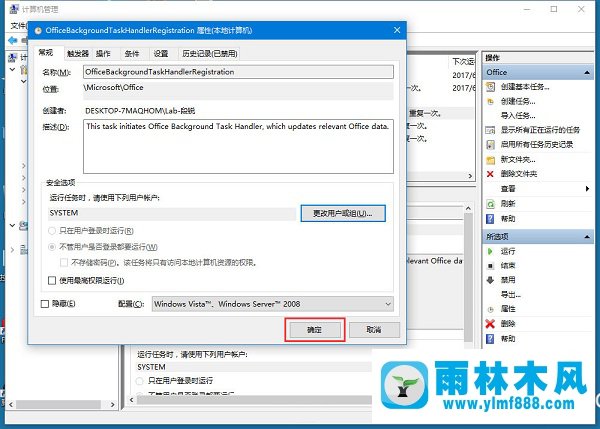Click the File menu (文件) in Computer Management
The image size is (600, 429).
point(18,26)
